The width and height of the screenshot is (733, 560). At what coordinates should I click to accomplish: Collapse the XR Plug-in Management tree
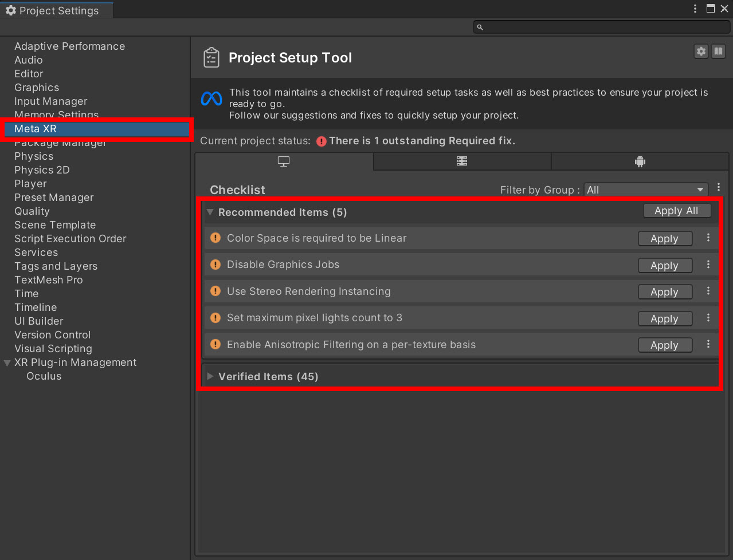(7, 363)
